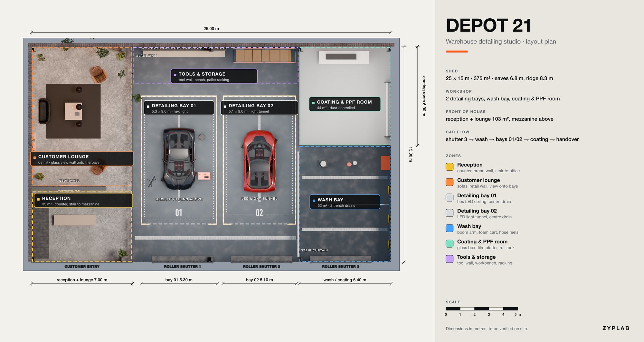Viewport: 644px width, 342px height.
Task: Click the large bay number 01 marking
Action: point(179,213)
